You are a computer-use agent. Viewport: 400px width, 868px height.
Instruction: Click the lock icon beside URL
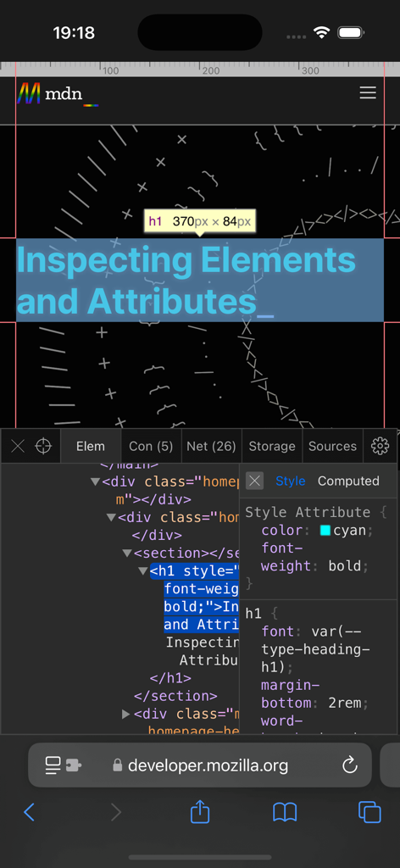pos(117,765)
